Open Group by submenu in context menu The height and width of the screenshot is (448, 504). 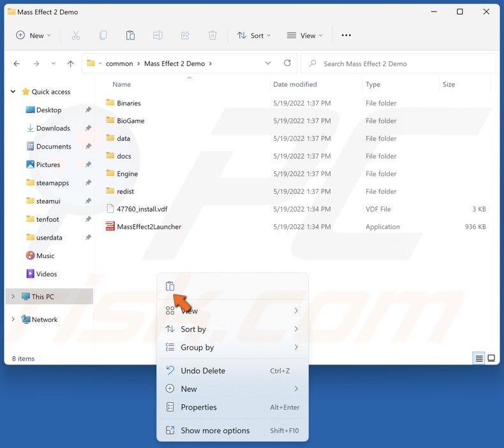(x=232, y=347)
